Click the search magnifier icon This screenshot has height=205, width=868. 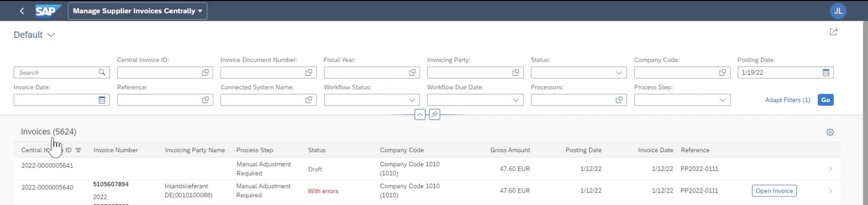102,72
